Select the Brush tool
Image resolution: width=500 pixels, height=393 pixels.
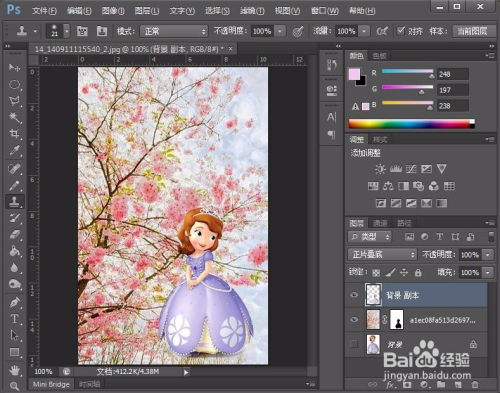click(x=14, y=185)
